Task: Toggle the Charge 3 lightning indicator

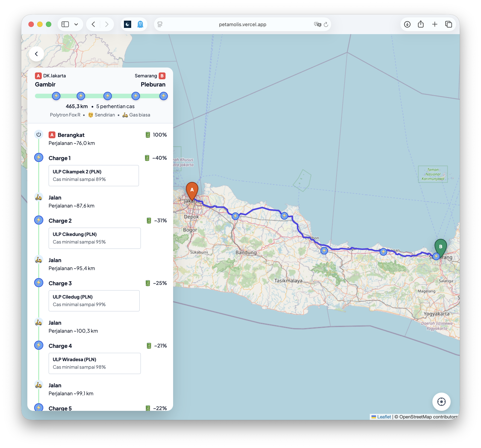Action: tap(39, 282)
